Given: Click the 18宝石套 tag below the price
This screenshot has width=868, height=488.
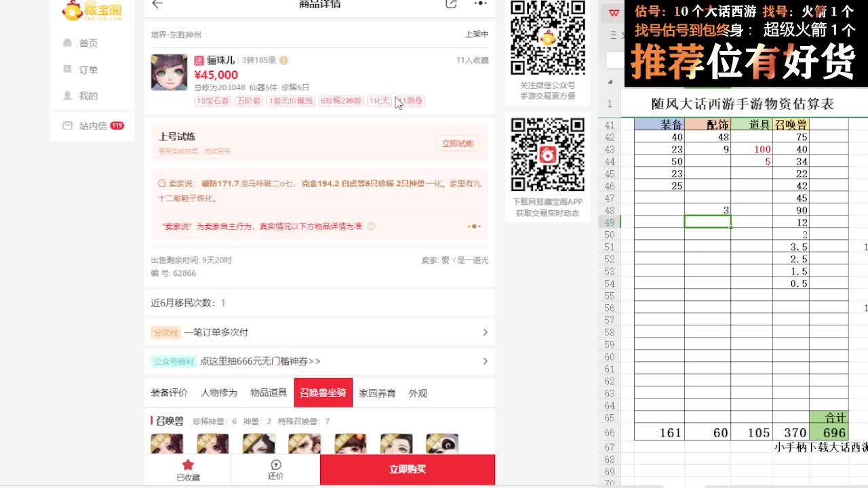Looking at the screenshot, I should coord(212,99).
